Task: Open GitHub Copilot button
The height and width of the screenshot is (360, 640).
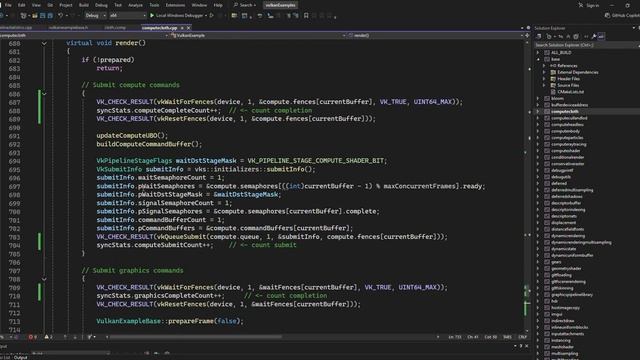Action: [622, 16]
